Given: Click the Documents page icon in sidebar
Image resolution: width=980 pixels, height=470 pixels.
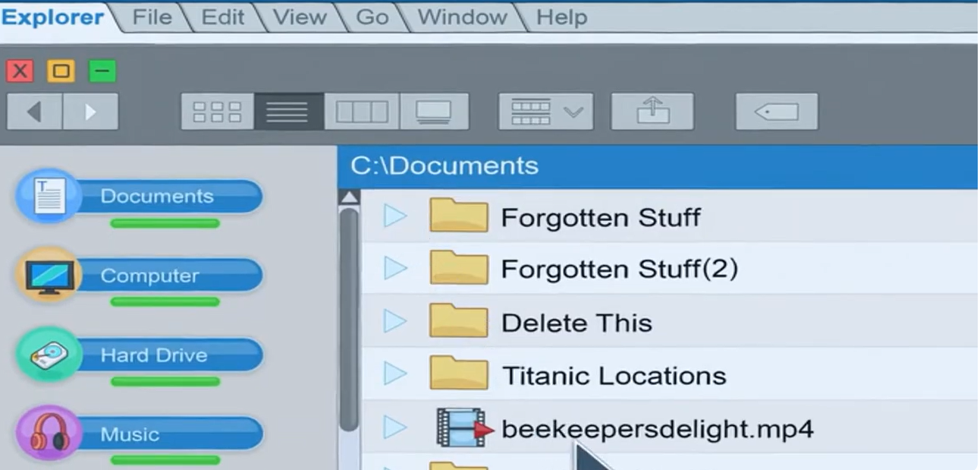Looking at the screenshot, I should click(x=49, y=196).
